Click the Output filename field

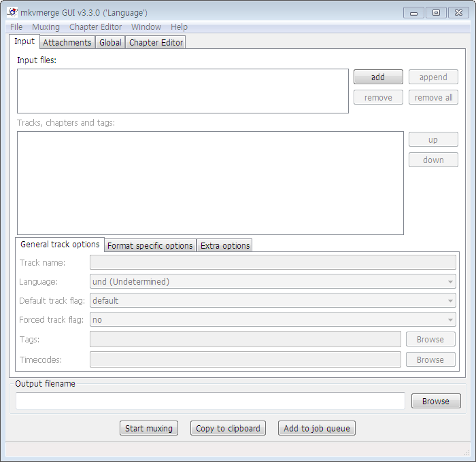coord(210,401)
